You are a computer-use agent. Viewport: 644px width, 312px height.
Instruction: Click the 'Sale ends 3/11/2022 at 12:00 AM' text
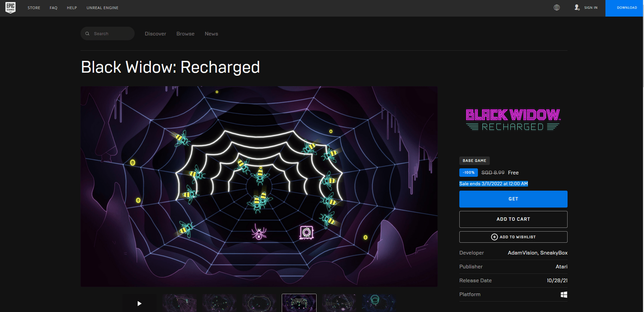coord(493,184)
